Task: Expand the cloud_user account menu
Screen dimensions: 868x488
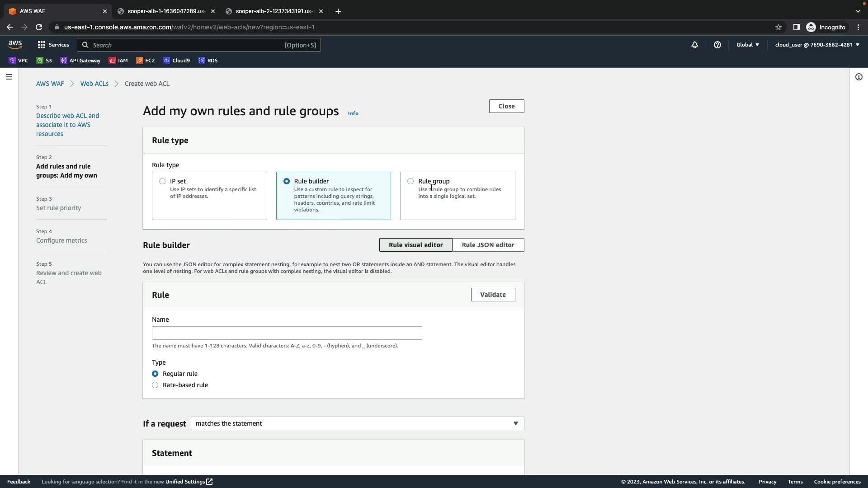Action: tap(817, 45)
